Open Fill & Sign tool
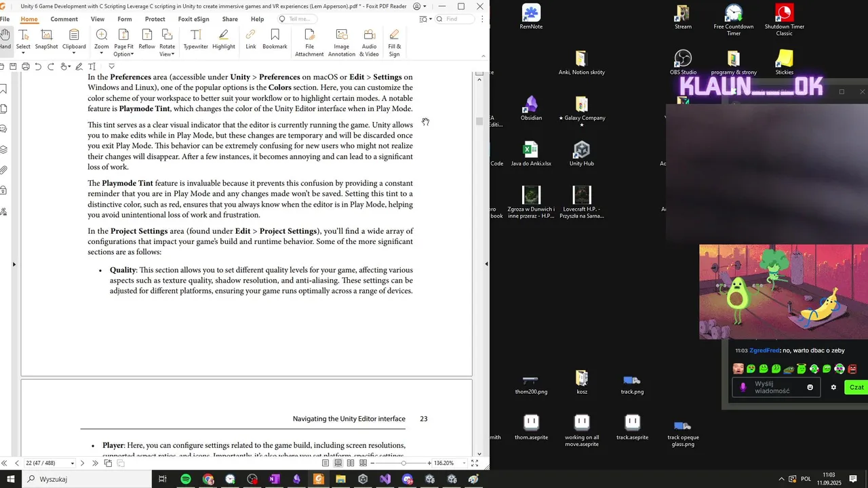868x488 pixels. pos(394,43)
